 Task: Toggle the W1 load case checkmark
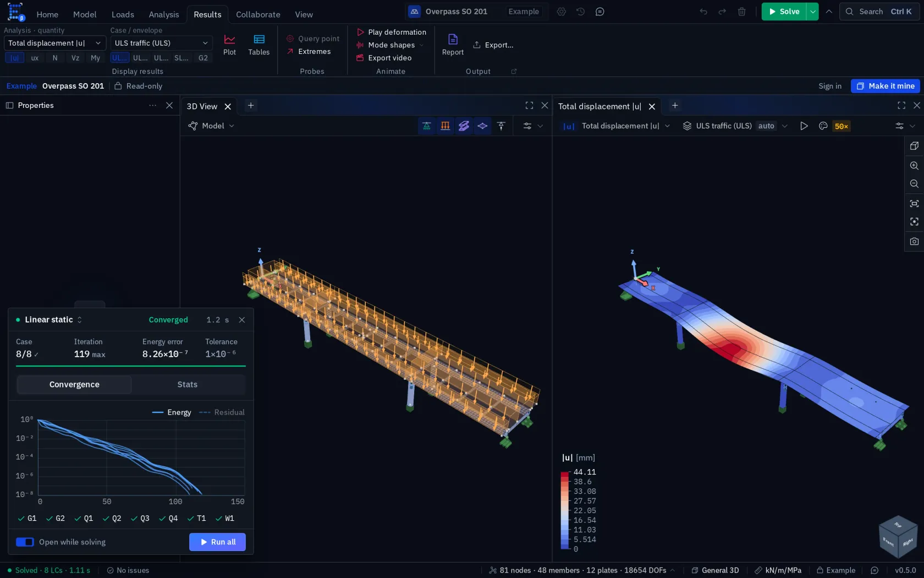tap(224, 519)
